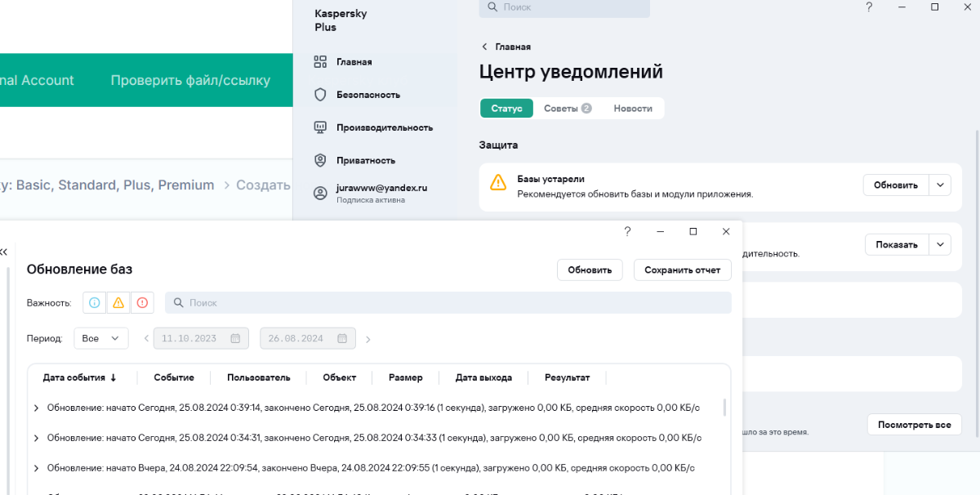Image resolution: width=980 pixels, height=495 pixels.
Task: Click Событие column header
Action: point(174,378)
